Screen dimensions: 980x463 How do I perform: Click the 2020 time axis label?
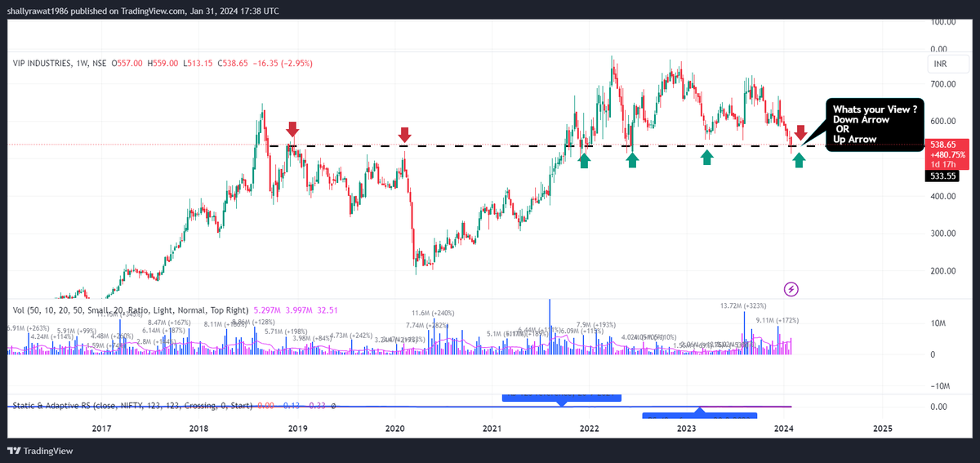point(395,428)
